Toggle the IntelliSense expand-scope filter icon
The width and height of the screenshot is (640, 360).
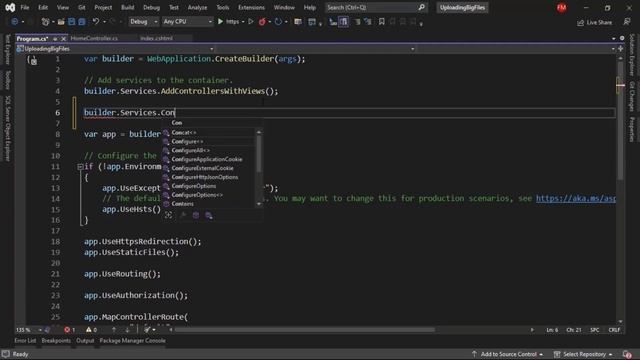point(169,215)
